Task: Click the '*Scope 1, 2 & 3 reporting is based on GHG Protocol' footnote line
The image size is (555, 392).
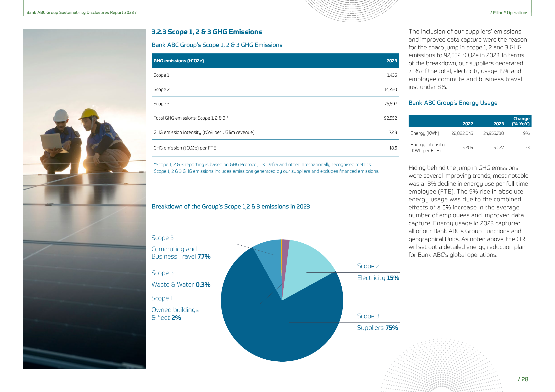Action: [x=263, y=164]
